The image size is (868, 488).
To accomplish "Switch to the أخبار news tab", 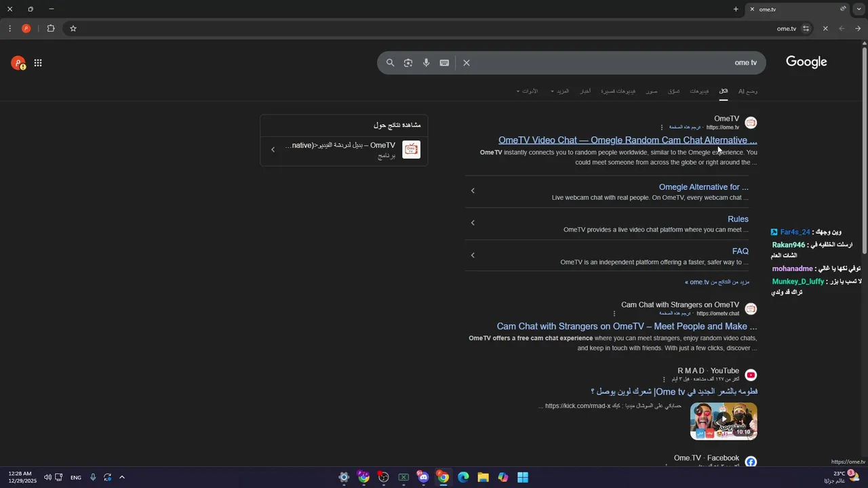I will coord(585,91).
